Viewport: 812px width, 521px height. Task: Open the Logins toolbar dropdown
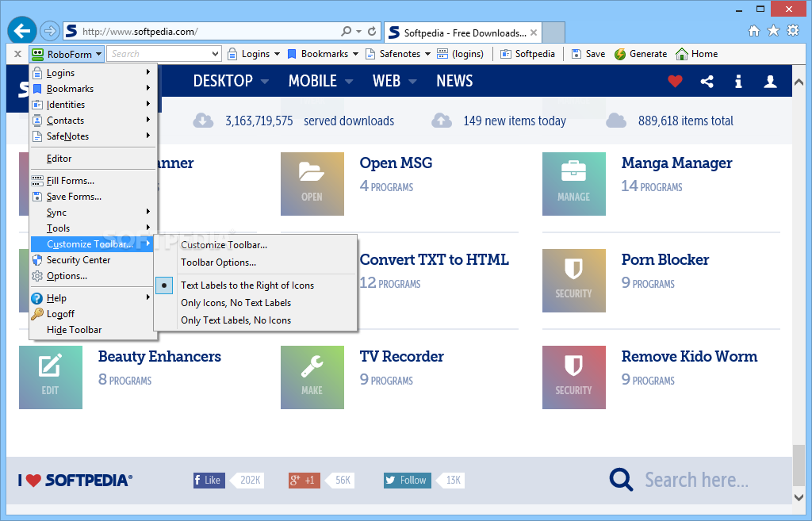coord(278,54)
